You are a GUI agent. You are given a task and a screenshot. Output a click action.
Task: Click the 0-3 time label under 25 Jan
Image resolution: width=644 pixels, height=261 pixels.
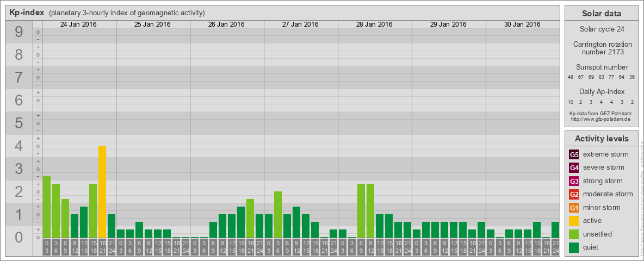(x=121, y=248)
